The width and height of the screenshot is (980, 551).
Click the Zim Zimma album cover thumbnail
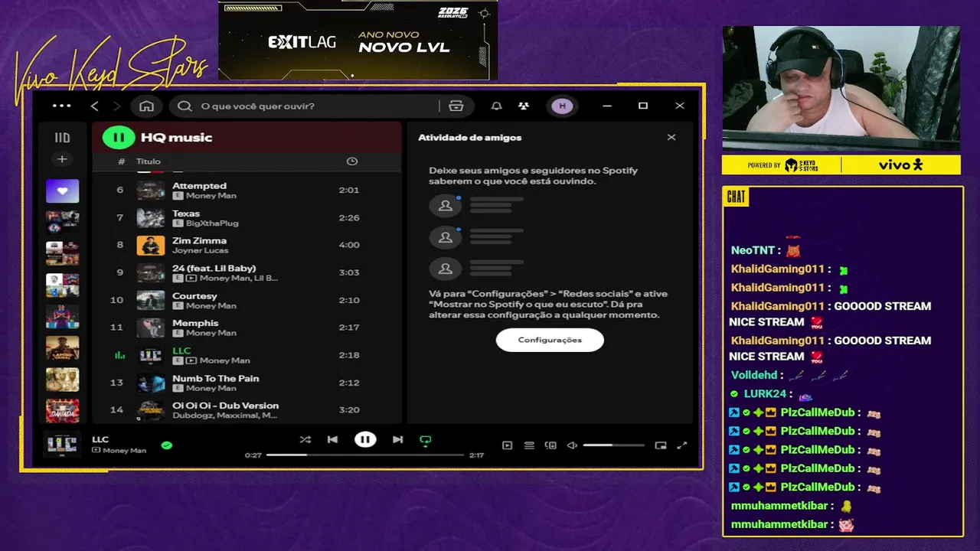151,245
